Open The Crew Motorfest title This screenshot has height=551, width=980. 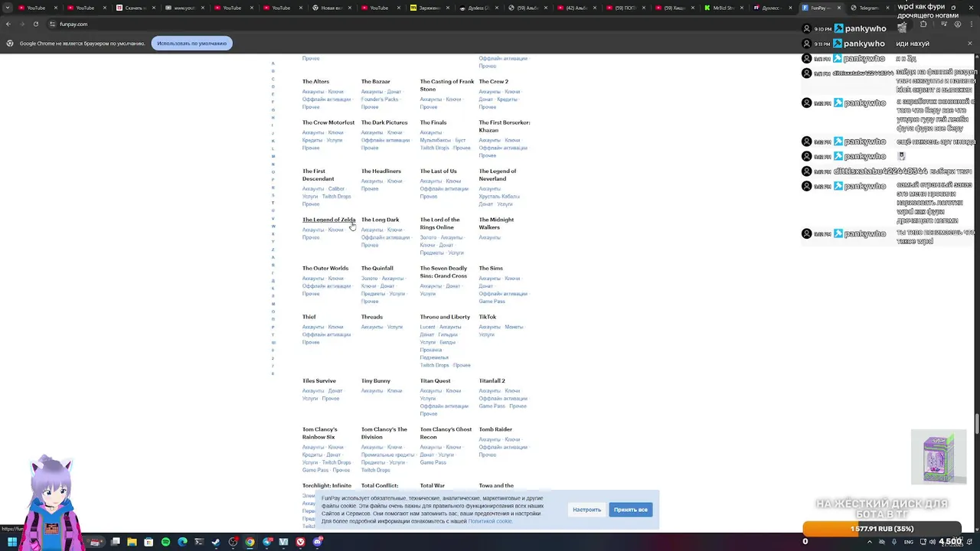tap(328, 122)
